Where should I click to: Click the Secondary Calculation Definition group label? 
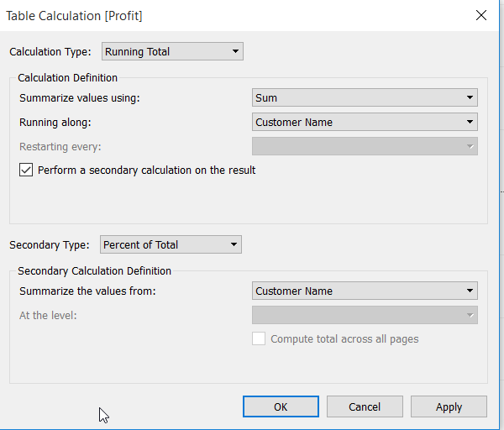tap(94, 271)
